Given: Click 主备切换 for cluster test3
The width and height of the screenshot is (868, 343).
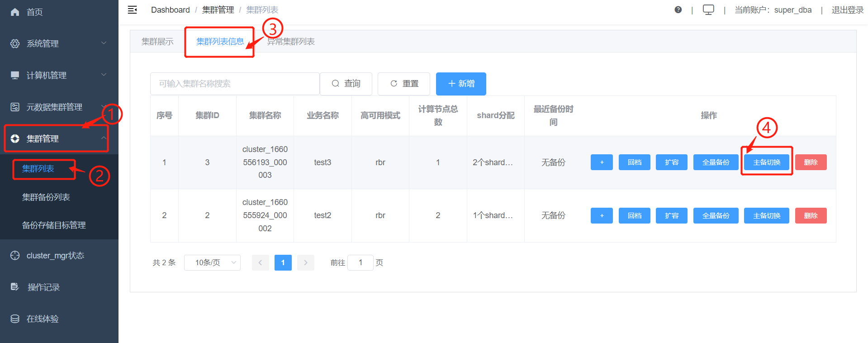Looking at the screenshot, I should pos(766,162).
